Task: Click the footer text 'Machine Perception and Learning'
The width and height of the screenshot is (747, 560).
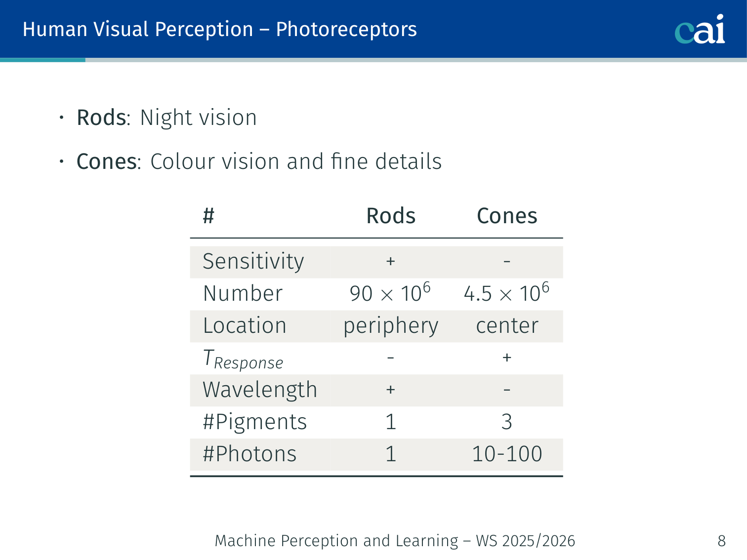Action: (336, 541)
